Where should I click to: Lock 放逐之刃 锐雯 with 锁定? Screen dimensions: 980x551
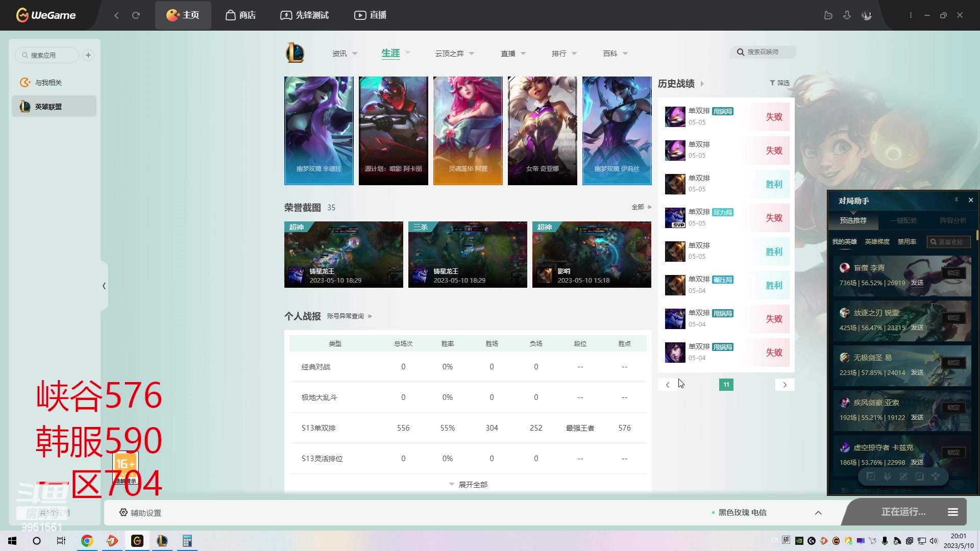(953, 318)
